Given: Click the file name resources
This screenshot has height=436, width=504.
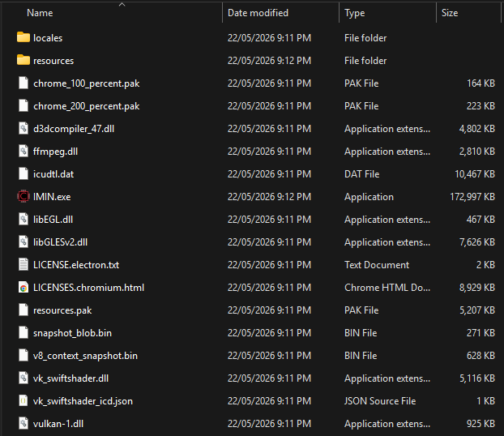Looking at the screenshot, I should pyautogui.click(x=53, y=61).
